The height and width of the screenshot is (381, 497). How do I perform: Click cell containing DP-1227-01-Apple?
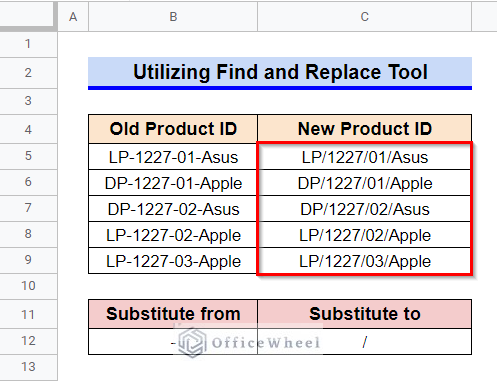click(x=173, y=183)
